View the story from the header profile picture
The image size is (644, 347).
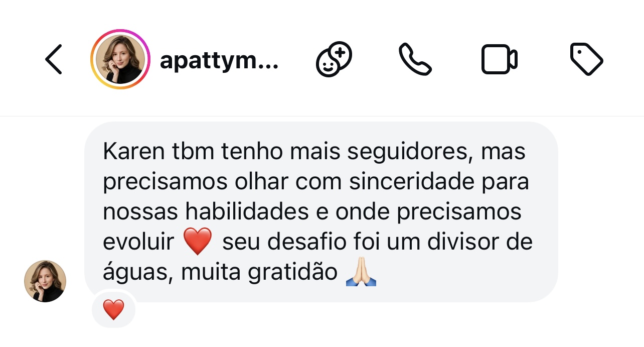tap(120, 59)
